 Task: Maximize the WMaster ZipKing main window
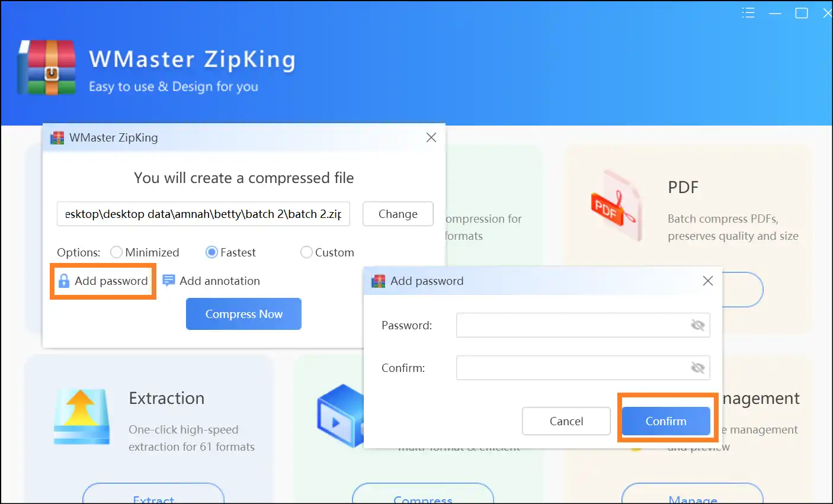coord(802,13)
